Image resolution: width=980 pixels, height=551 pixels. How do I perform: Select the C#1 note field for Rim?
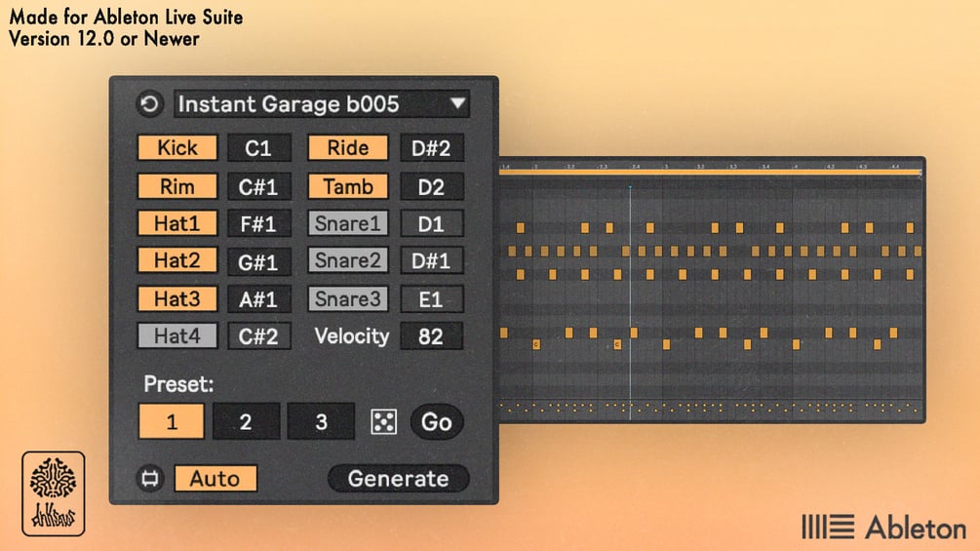[x=258, y=186]
